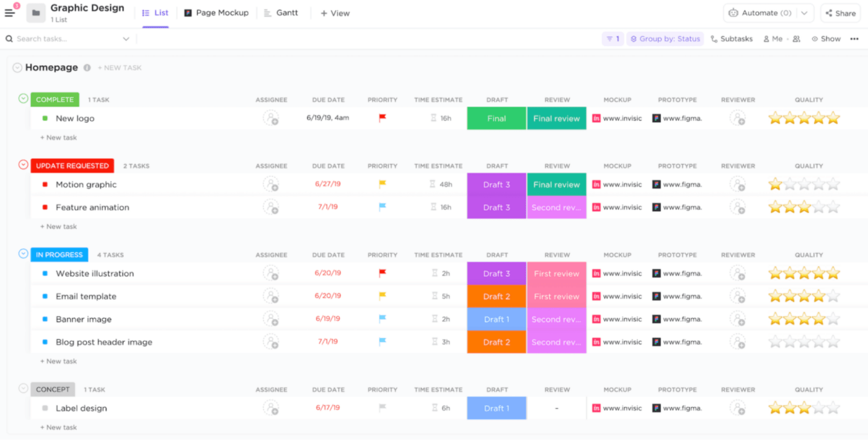
Task: Click the red priority flag for New logo
Action: pos(383,118)
